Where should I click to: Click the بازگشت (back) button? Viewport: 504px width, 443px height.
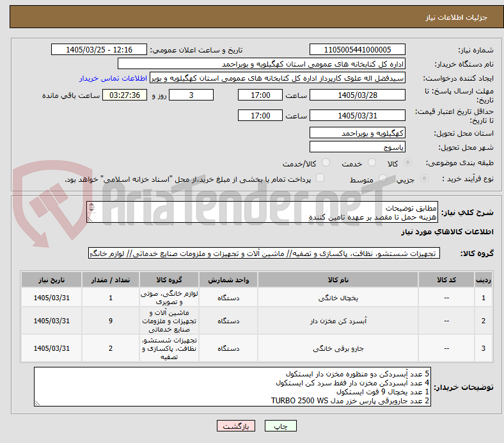235,426
